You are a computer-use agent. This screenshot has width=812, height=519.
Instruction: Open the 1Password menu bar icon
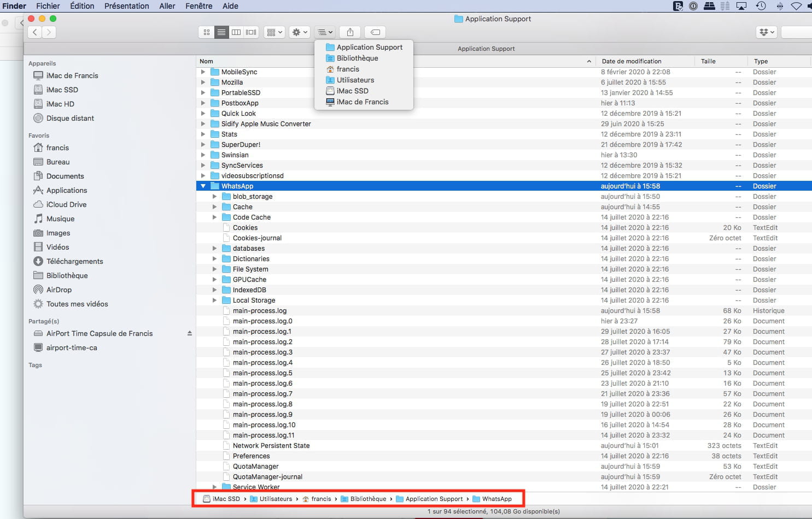[x=693, y=6]
